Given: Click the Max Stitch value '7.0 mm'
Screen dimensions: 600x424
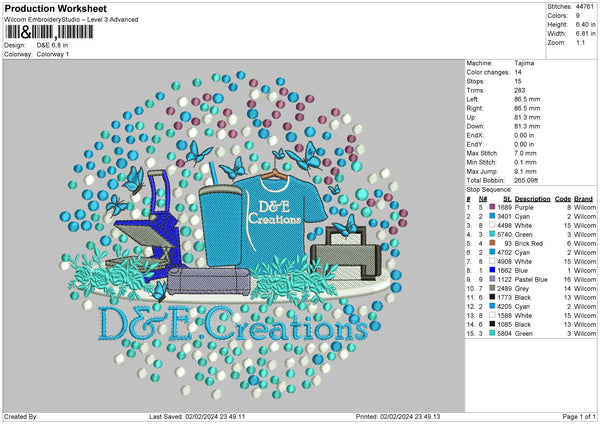Looking at the screenshot, I should 525,153.
